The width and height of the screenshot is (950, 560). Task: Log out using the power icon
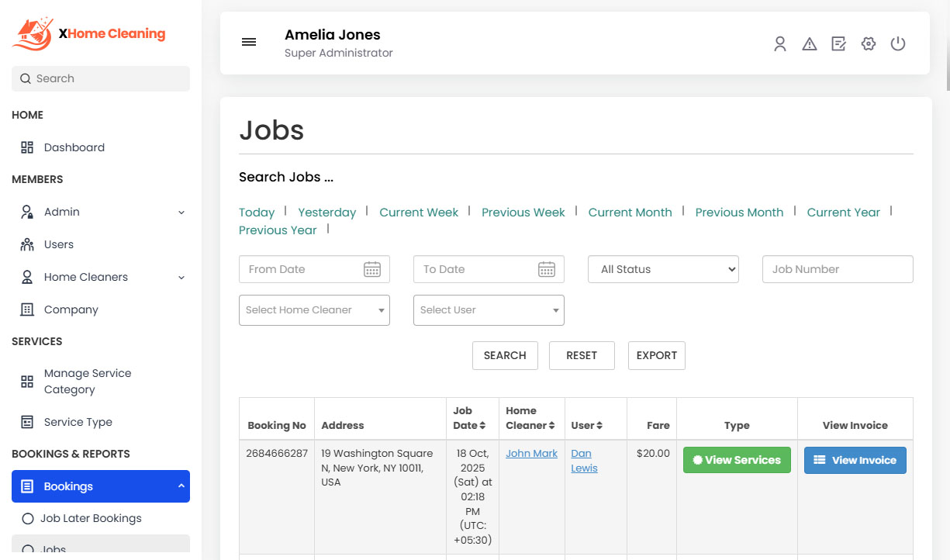click(x=897, y=44)
